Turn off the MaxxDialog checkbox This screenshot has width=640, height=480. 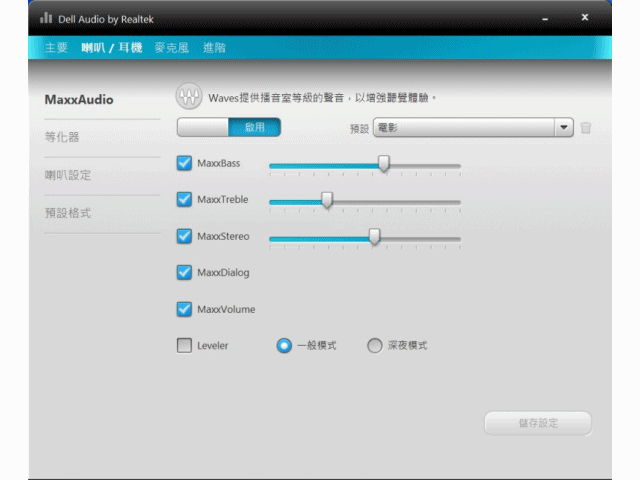(184, 272)
